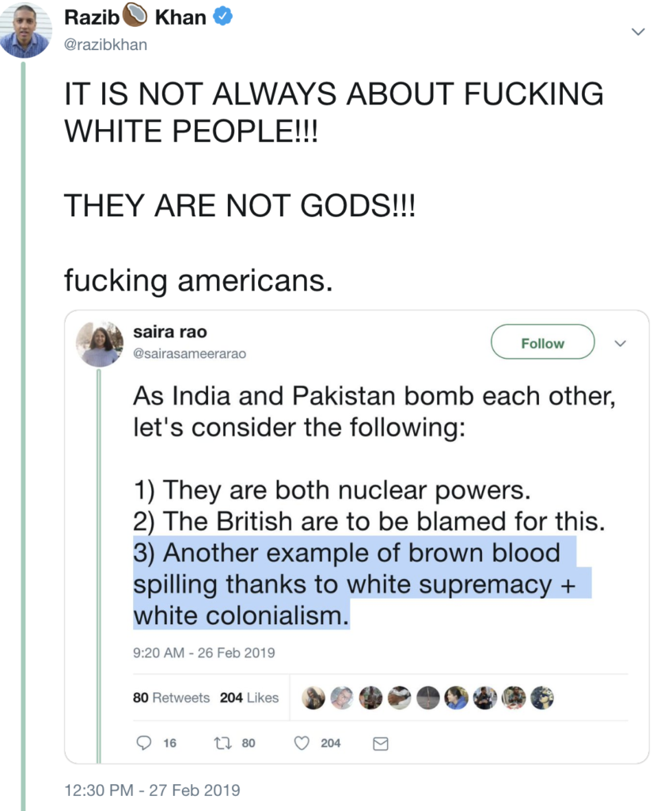Open Razib Khan's profile picture
This screenshot has height=811, width=672.
(x=25, y=29)
